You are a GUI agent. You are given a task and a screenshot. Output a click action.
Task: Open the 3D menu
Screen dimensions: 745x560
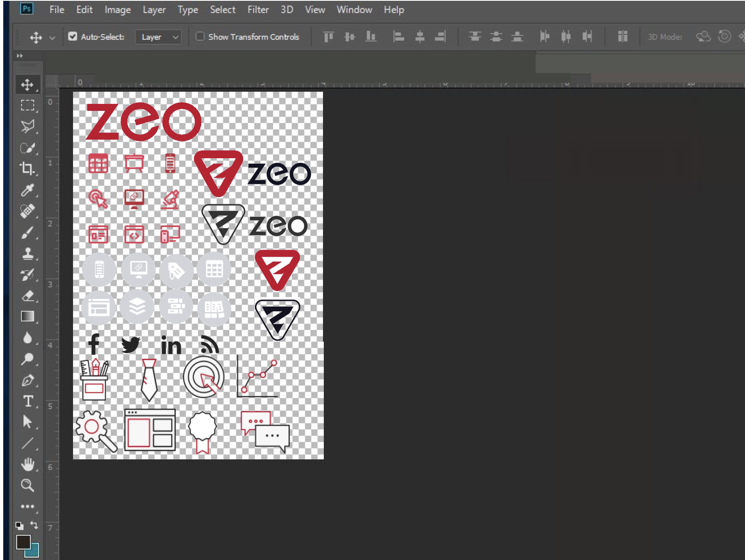[287, 9]
